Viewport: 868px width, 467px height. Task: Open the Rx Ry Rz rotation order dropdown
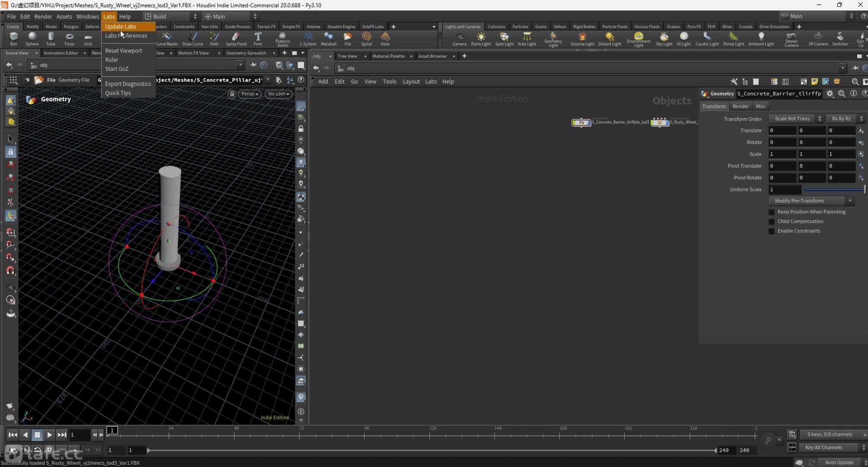pyautogui.click(x=845, y=118)
